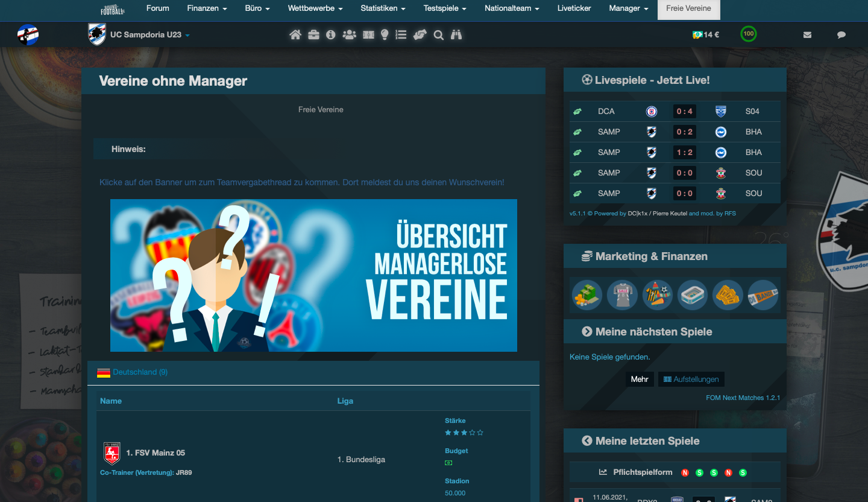
Task: Open the Deutschland (9) link
Action: click(x=140, y=372)
